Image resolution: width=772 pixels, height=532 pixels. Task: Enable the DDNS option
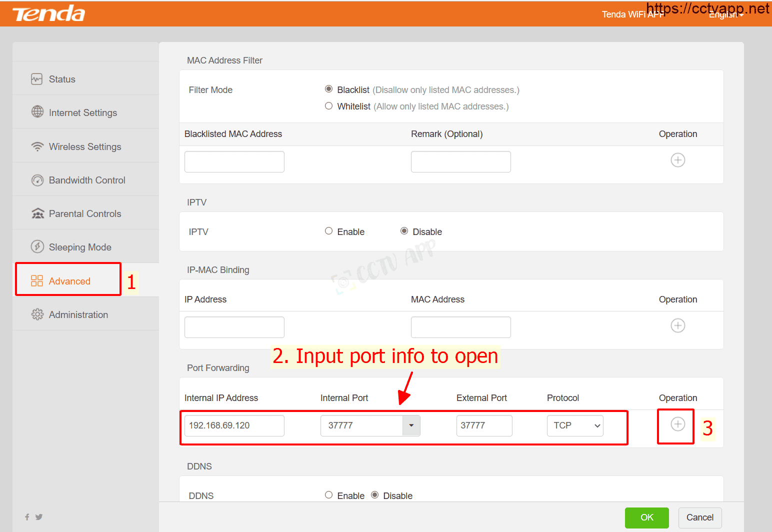328,495
